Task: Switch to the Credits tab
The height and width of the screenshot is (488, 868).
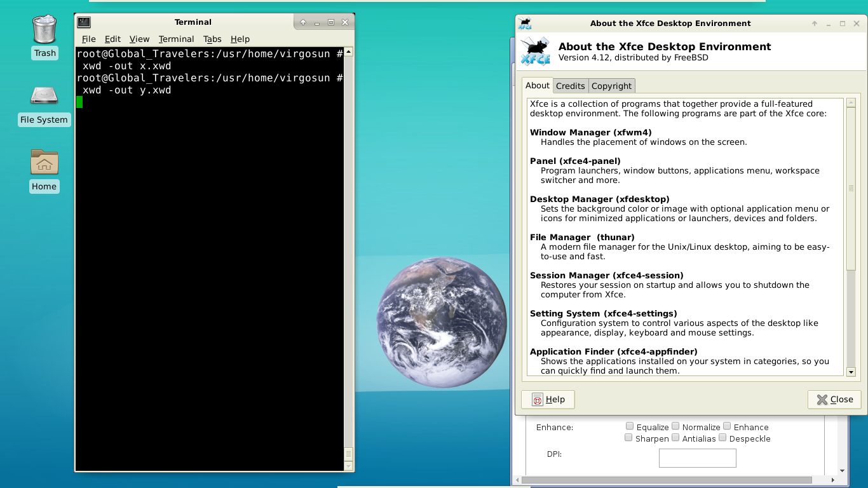Action: coord(570,86)
